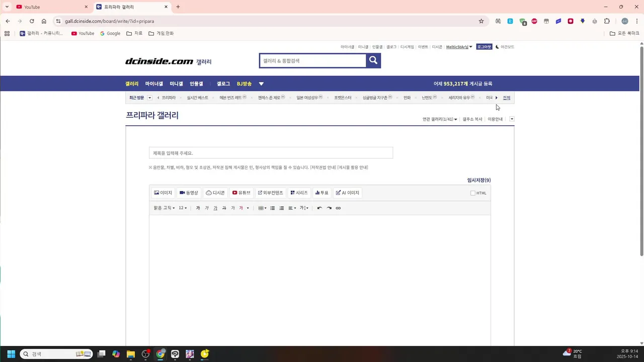The width and height of the screenshot is (644, 362).
Task: Select the 미니갤 navigation menu
Action: [x=176, y=84]
